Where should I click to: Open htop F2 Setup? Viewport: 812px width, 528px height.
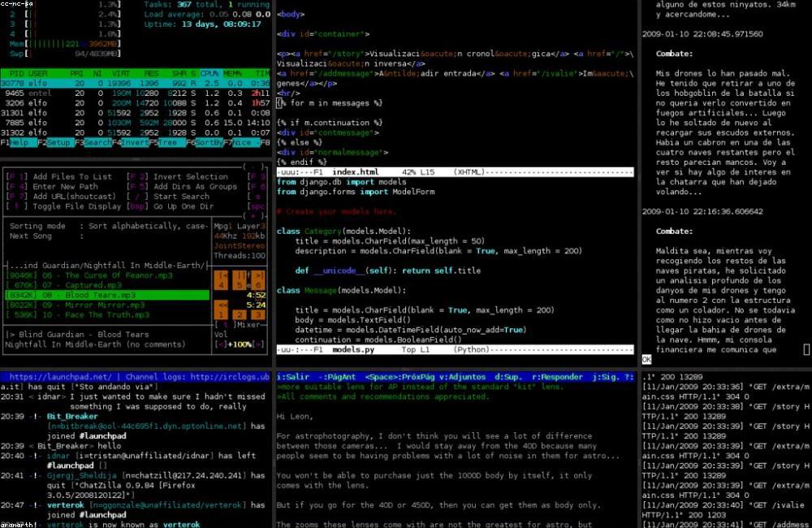tap(55, 142)
